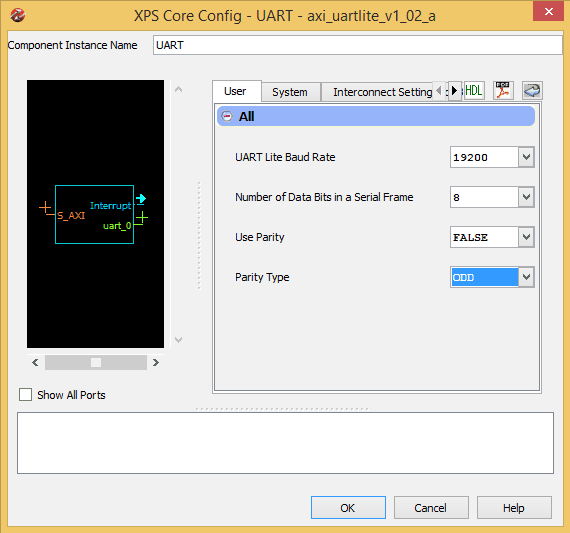Click the cyan Interrupt port arrow

pos(141,199)
